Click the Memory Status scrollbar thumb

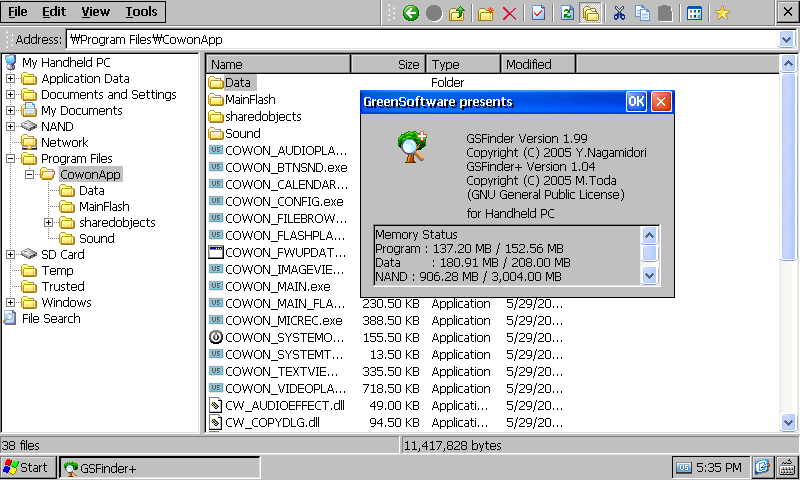point(649,254)
